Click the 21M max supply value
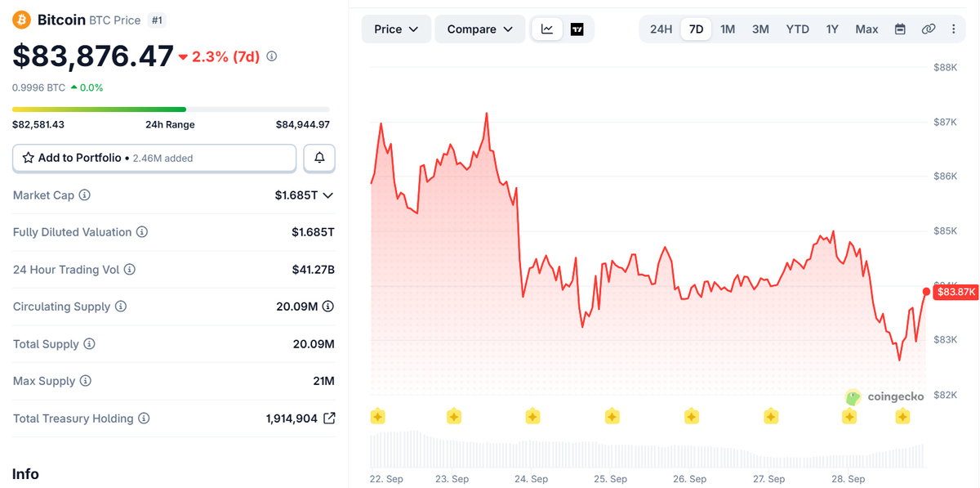This screenshot has width=980, height=488. tap(323, 381)
